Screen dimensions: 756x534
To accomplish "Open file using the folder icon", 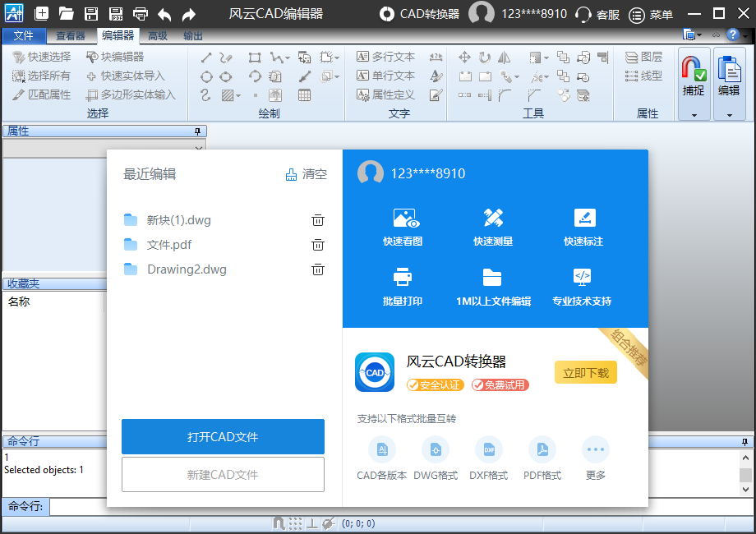I will [x=66, y=13].
